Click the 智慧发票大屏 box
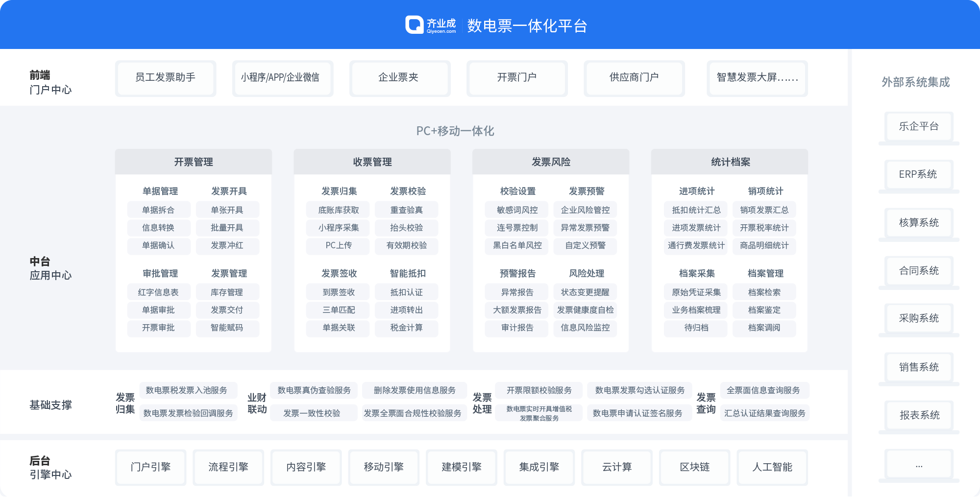Screen dimensions: 980x498 (x=757, y=78)
